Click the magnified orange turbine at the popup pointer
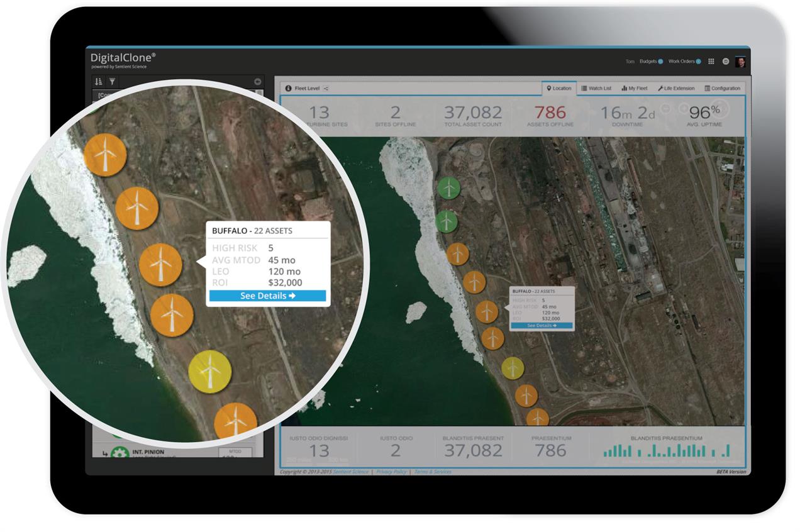 coord(160,265)
